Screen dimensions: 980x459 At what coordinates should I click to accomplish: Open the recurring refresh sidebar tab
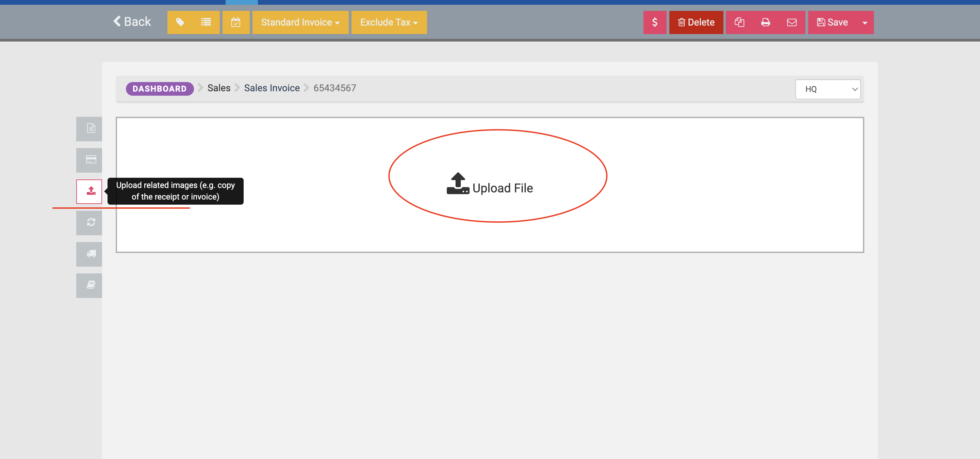[x=89, y=222]
